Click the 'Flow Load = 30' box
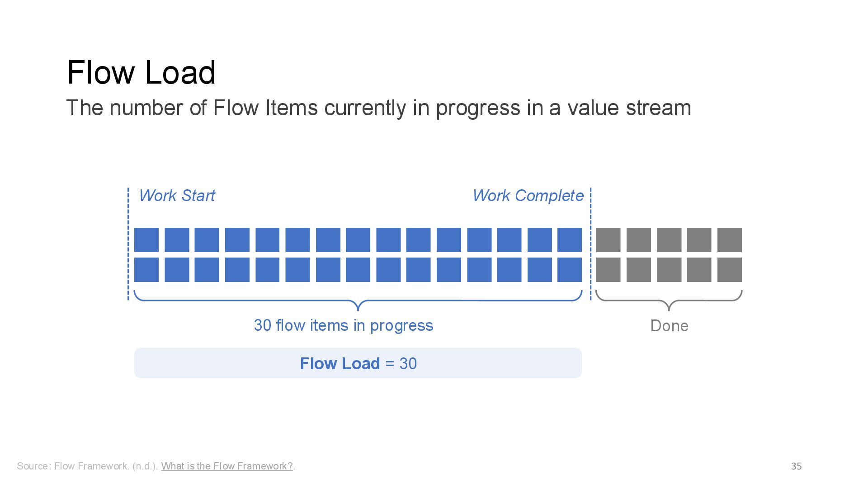This screenshot has height=488, width=868. click(358, 363)
